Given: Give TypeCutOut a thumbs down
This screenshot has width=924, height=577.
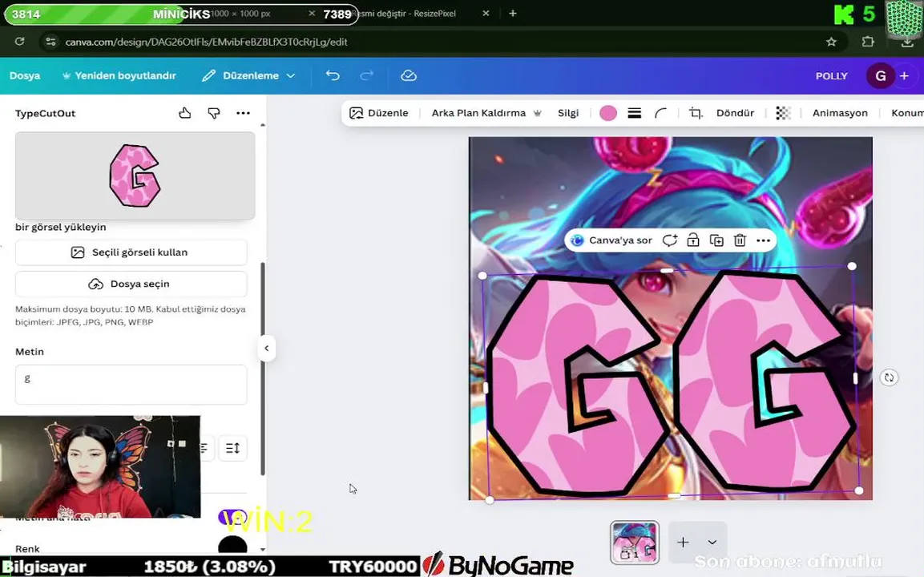Looking at the screenshot, I should (x=214, y=113).
